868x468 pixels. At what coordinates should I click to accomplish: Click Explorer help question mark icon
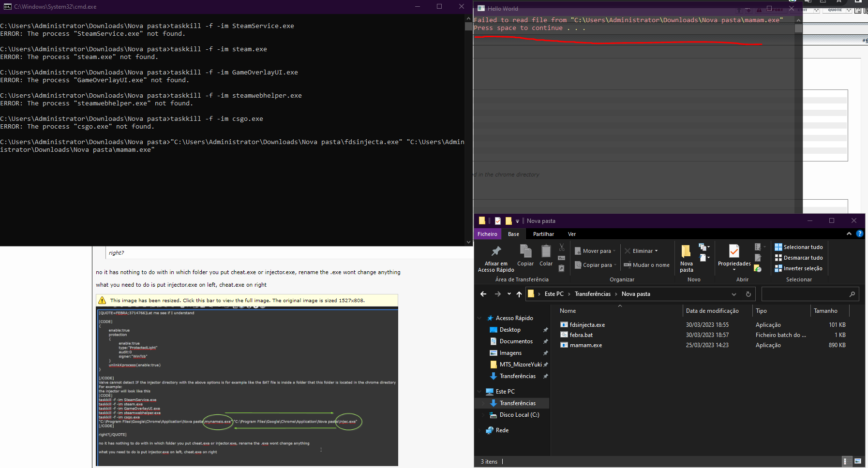coord(859,234)
